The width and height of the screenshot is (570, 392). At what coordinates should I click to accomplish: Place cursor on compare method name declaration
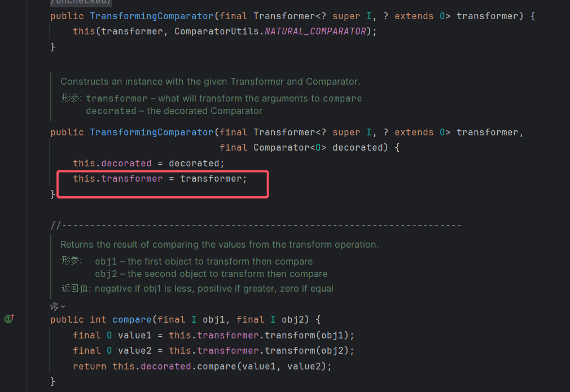click(131, 320)
